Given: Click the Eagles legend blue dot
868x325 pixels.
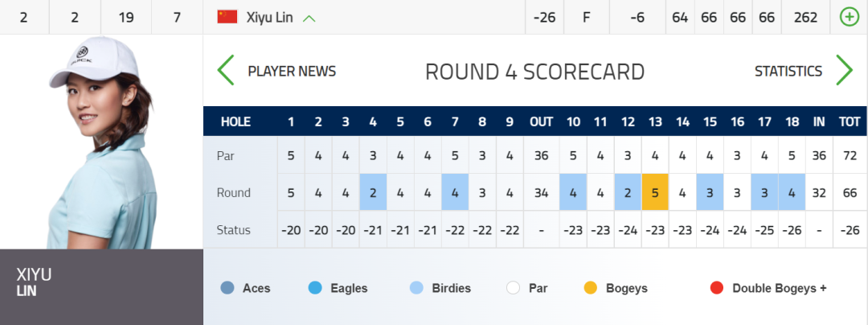Looking at the screenshot, I should (315, 288).
